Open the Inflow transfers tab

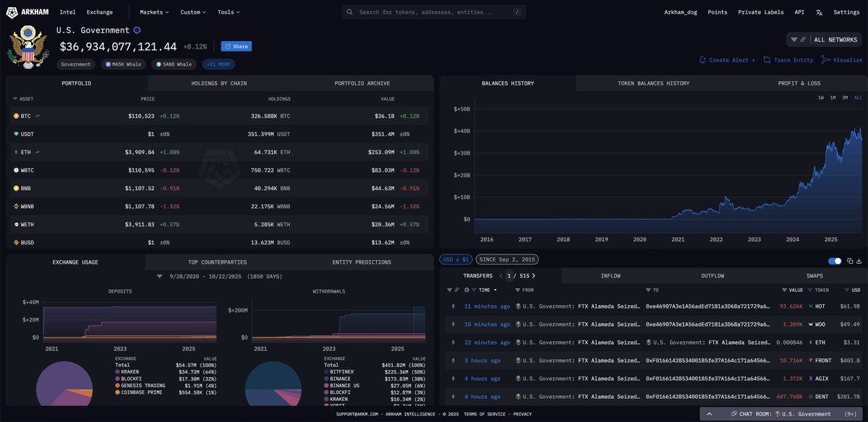coord(610,276)
